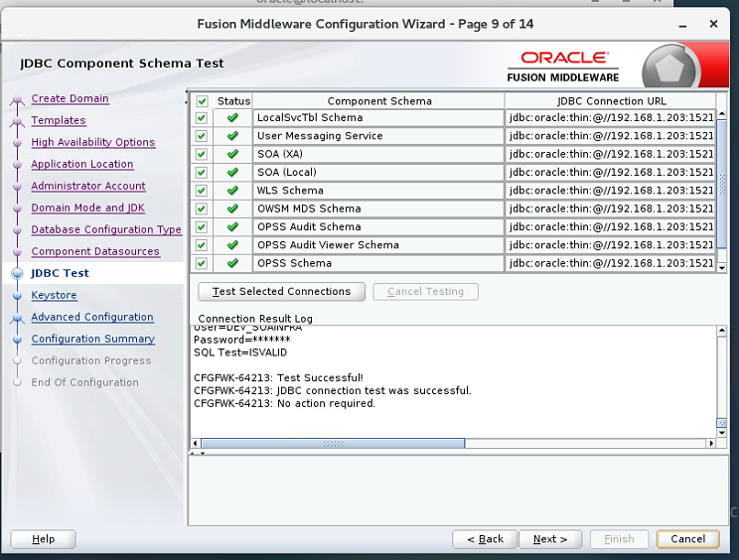Select the SOA (XA) schema name cell
The width and height of the screenshot is (739, 560).
click(x=378, y=154)
